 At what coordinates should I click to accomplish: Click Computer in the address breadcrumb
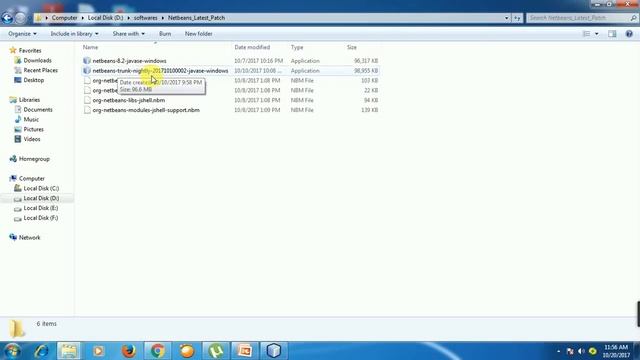pyautogui.click(x=64, y=18)
